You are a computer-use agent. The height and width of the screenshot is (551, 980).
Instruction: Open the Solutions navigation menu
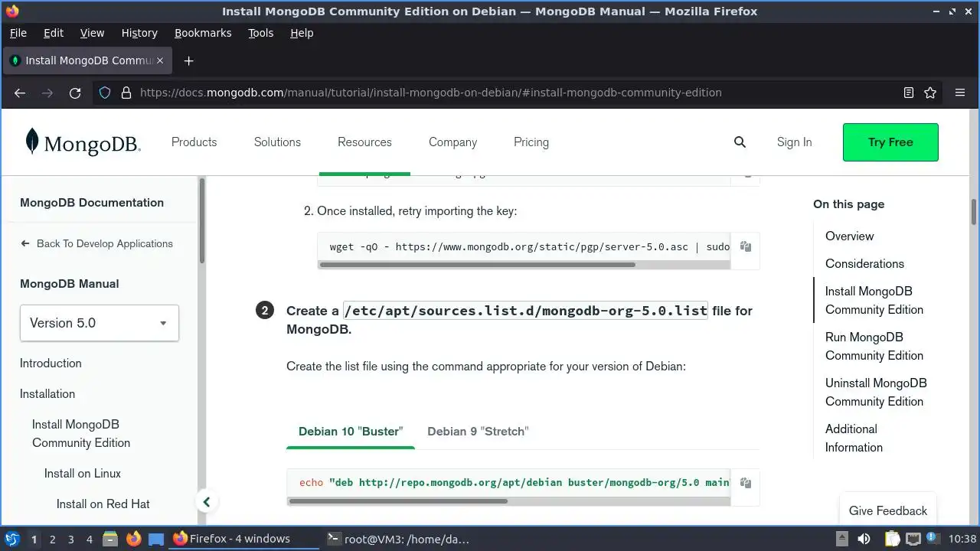pos(277,142)
